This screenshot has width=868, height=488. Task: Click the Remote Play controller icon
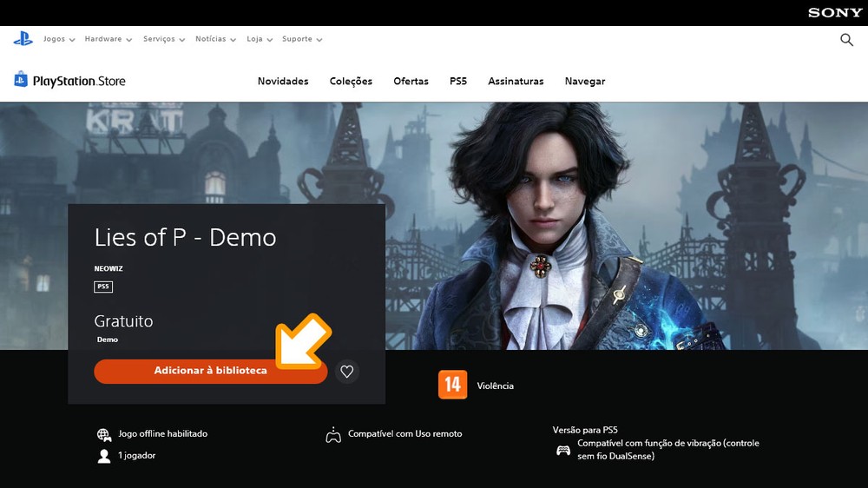coord(333,435)
